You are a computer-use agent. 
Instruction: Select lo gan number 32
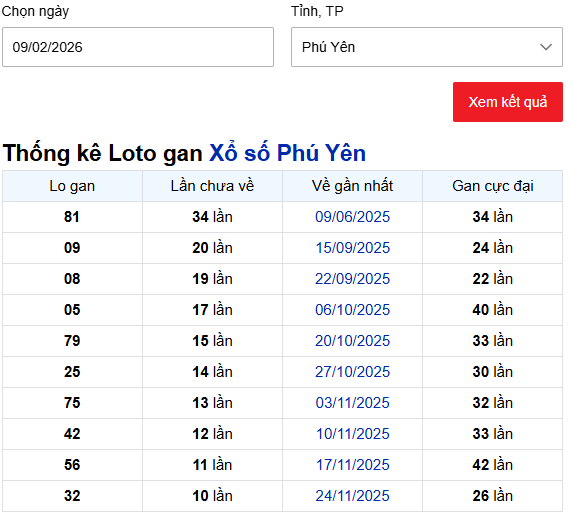(x=72, y=496)
